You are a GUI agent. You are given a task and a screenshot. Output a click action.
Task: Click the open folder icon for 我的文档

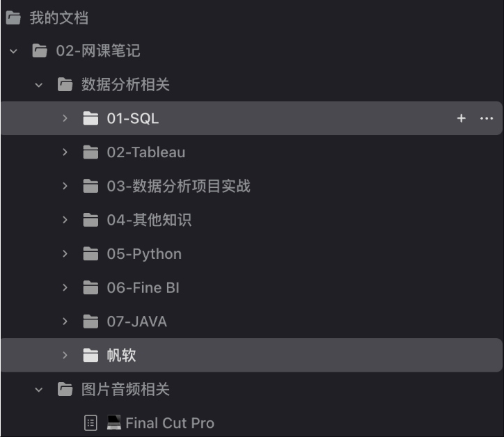tap(13, 18)
